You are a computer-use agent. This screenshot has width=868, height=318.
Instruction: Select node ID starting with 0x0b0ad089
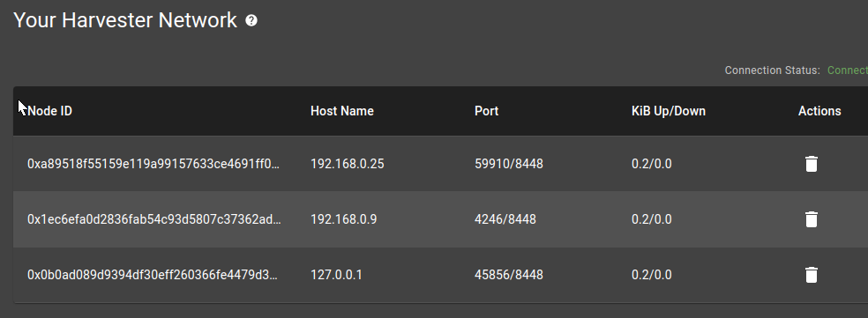[x=153, y=275]
